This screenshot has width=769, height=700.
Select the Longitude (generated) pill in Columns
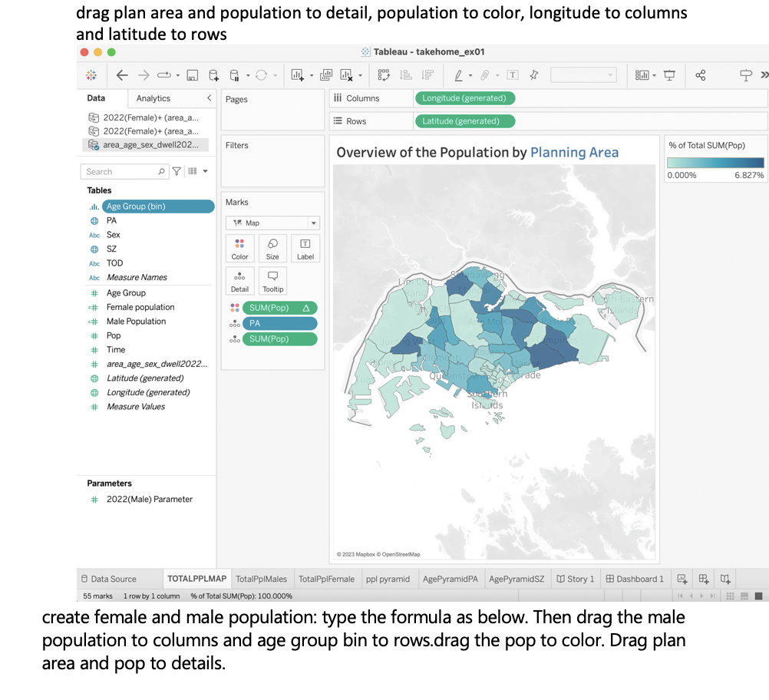pos(464,98)
